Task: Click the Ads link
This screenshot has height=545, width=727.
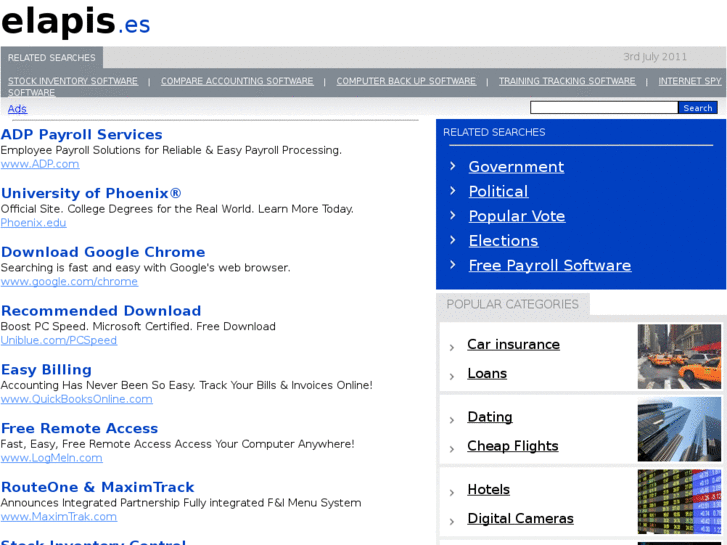Action: 17,109
